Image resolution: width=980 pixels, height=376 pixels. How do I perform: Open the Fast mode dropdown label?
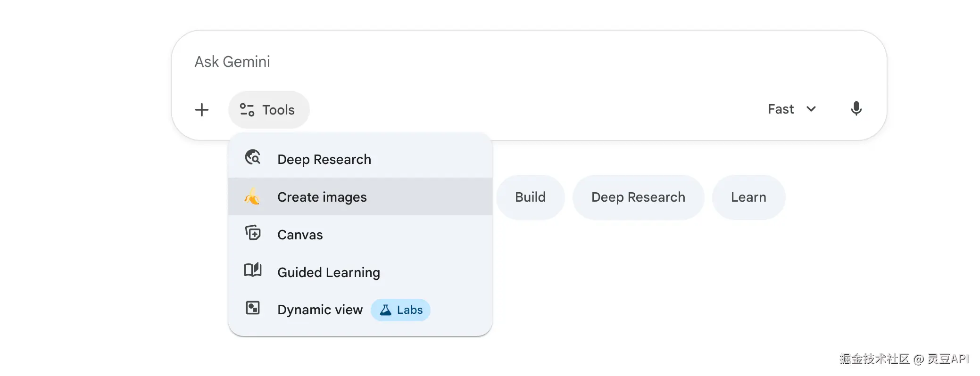click(781, 109)
